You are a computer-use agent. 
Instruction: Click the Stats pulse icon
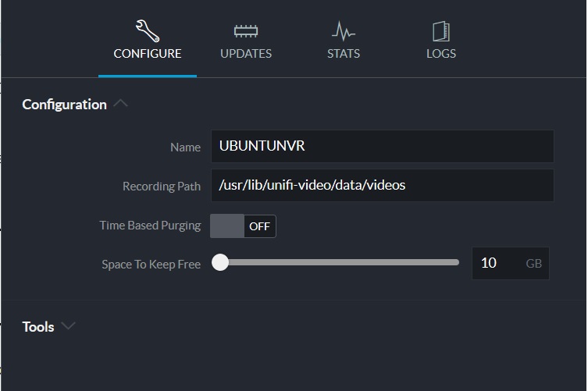(x=343, y=31)
